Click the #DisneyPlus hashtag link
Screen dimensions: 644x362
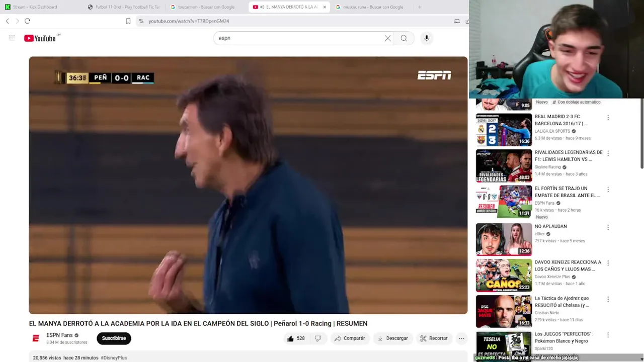pyautogui.click(x=114, y=358)
